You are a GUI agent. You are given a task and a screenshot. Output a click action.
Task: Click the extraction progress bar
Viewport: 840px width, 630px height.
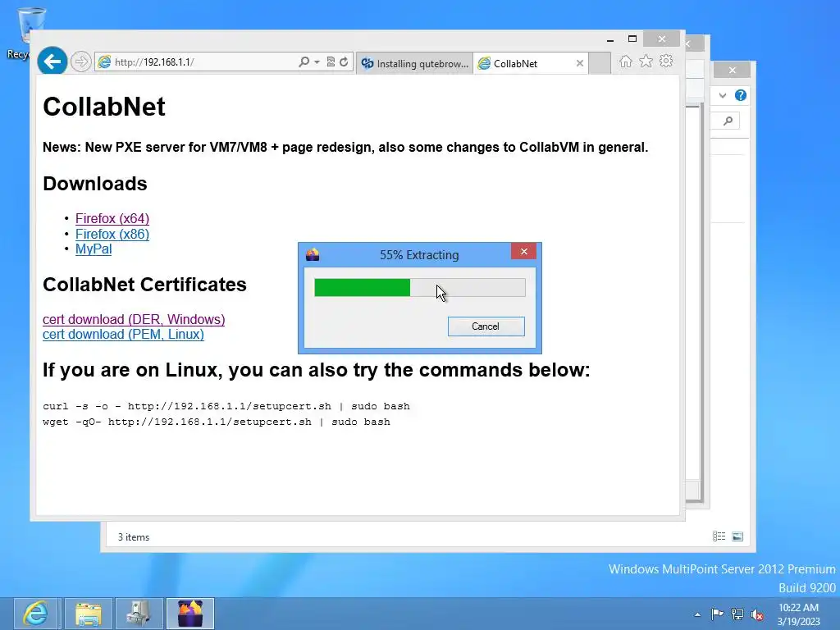pos(419,287)
